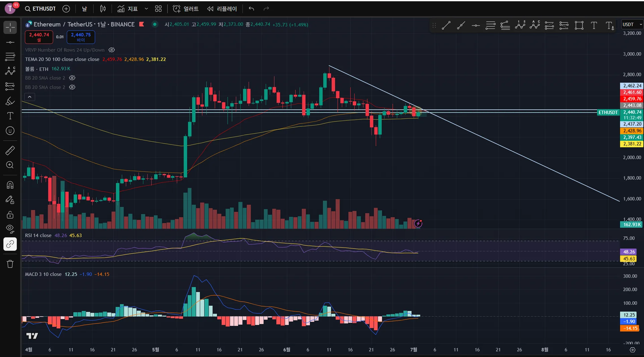Select the long position tool in favorites toolbar
This screenshot has height=357, width=644.
[x=549, y=25]
